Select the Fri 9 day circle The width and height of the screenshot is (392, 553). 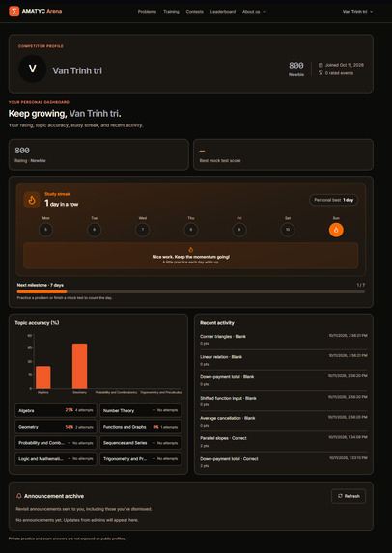(239, 230)
